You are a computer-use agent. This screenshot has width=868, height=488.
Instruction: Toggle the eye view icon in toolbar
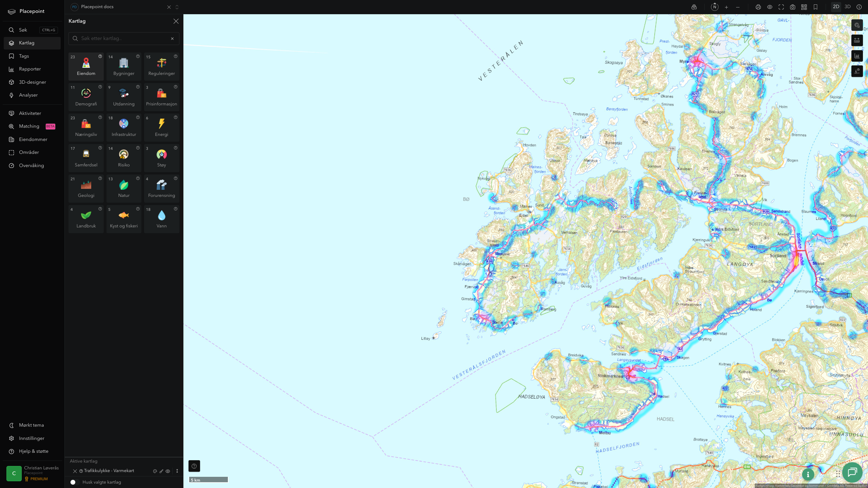click(x=770, y=7)
